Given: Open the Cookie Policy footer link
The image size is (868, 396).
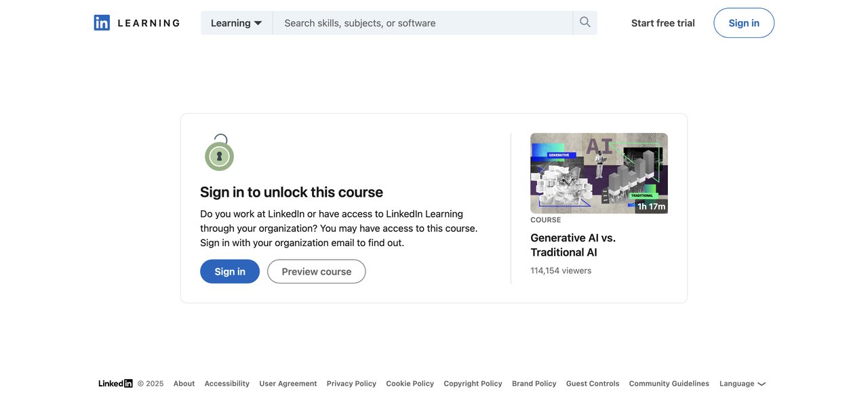Looking at the screenshot, I should [410, 384].
